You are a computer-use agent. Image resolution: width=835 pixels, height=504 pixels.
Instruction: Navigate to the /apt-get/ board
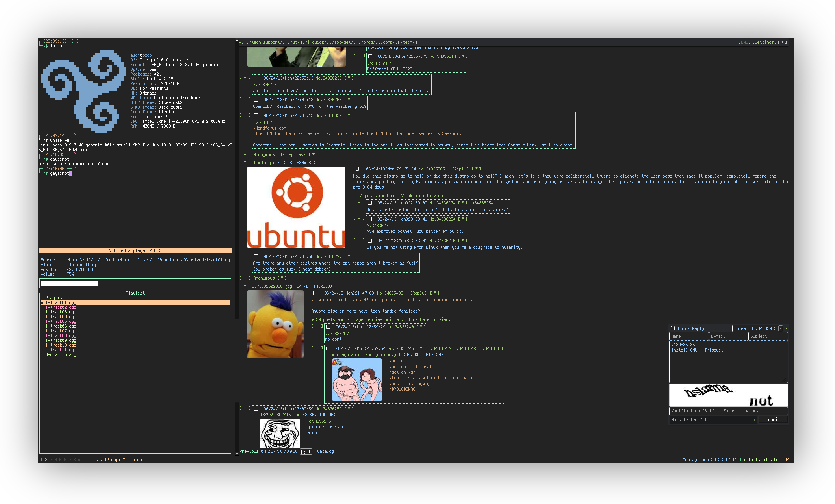pos(343,42)
